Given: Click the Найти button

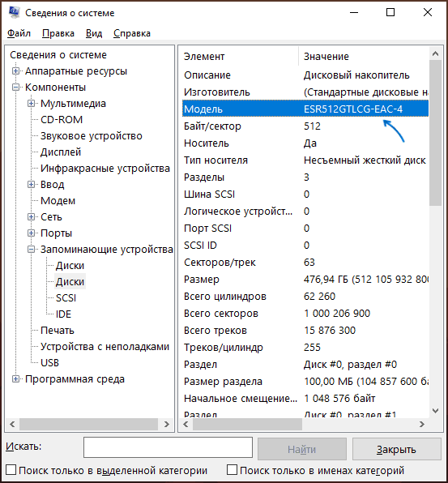Looking at the screenshot, I should (x=301, y=449).
